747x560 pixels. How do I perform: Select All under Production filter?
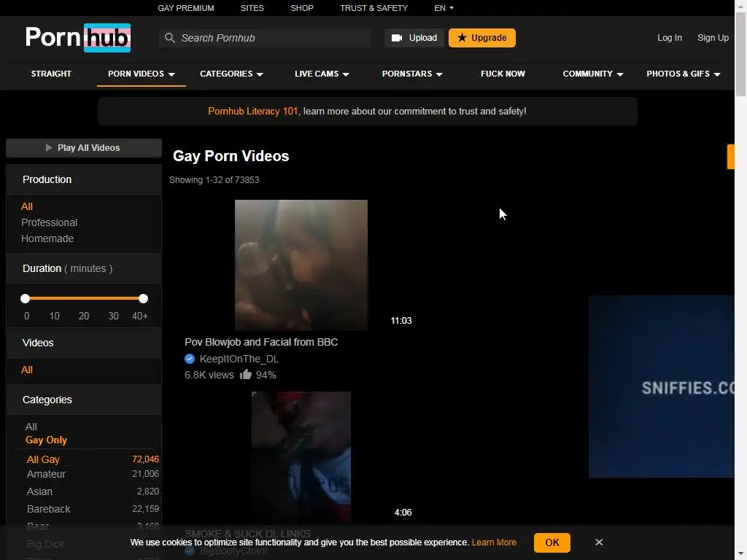27,206
